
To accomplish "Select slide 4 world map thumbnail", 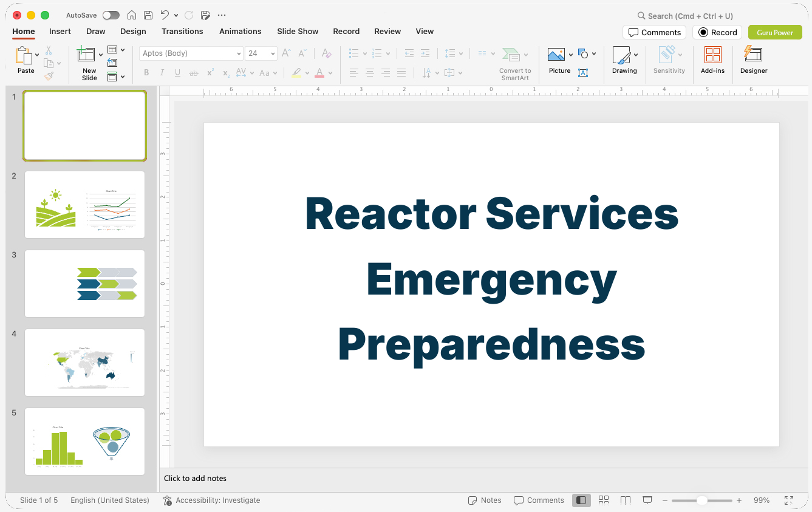I will tap(84, 363).
